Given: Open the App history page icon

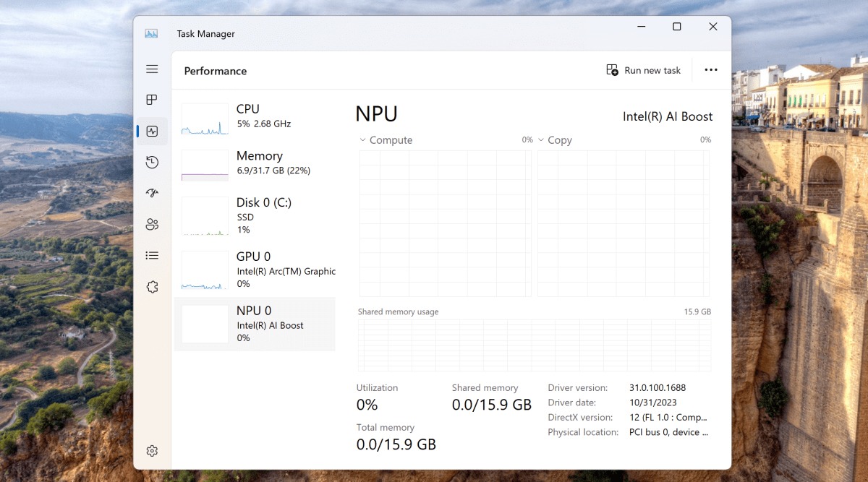Looking at the screenshot, I should point(152,163).
